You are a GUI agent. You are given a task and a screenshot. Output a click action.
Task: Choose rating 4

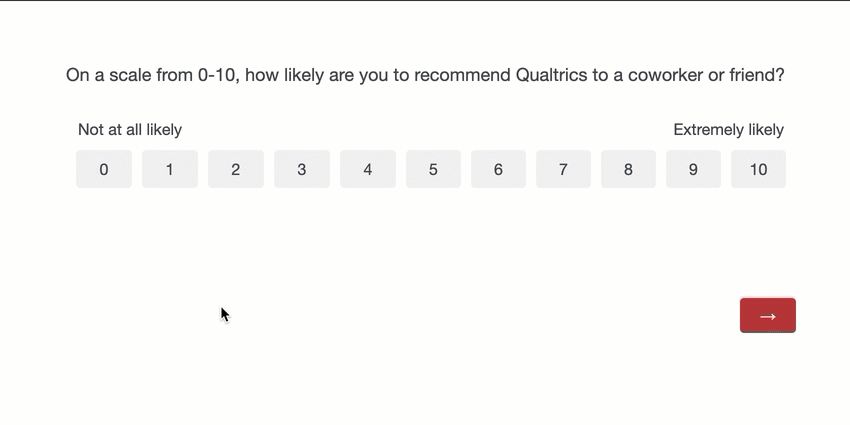pyautogui.click(x=368, y=169)
